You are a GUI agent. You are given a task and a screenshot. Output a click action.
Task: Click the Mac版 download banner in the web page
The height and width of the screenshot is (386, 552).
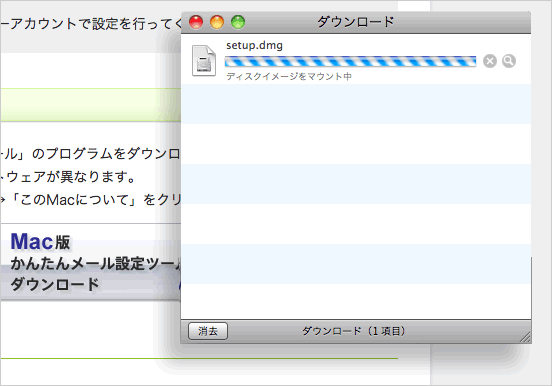click(x=91, y=262)
